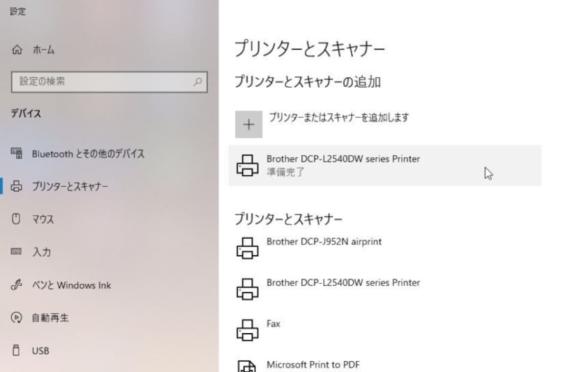
Task: Select found Brother DCP-L2540DW showing 準備完了
Action: click(385, 165)
